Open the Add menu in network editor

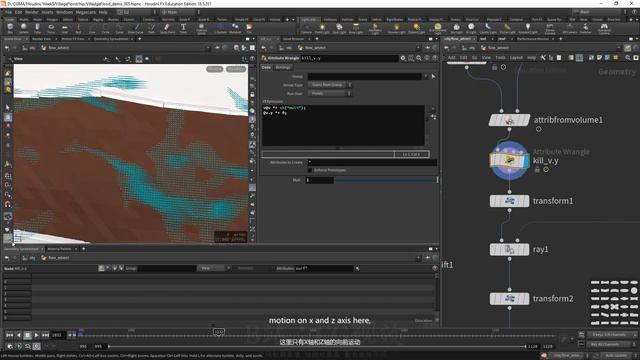pos(451,58)
